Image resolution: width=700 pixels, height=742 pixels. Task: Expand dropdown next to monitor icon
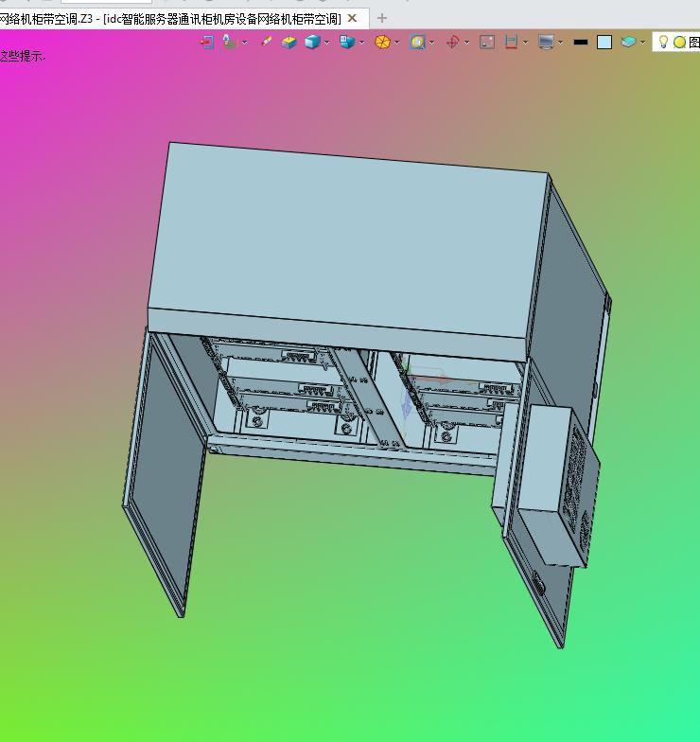click(x=560, y=43)
